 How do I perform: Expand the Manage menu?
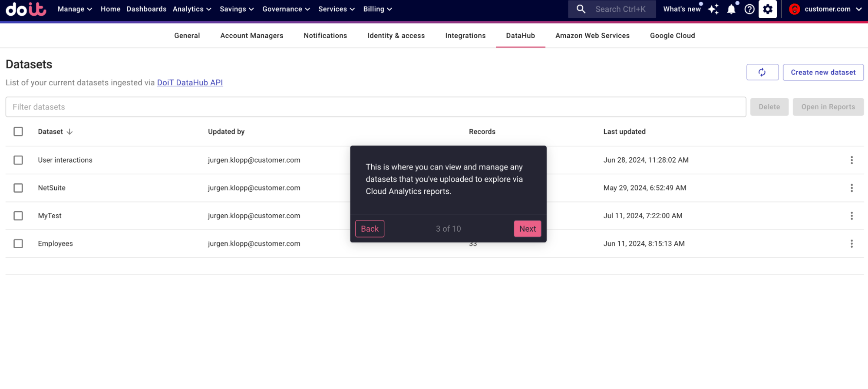75,9
